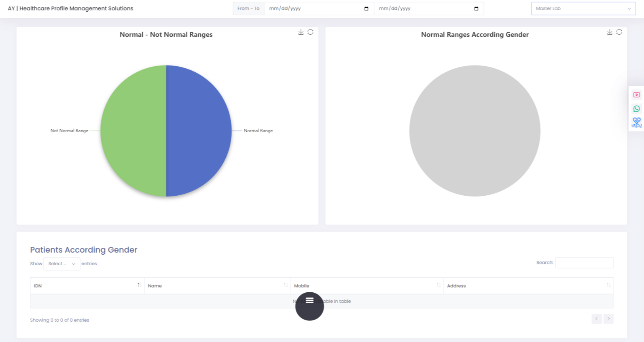This screenshot has height=342, width=644.
Task: Refresh the Normal - Not Normal Ranges chart
Action: tap(310, 32)
